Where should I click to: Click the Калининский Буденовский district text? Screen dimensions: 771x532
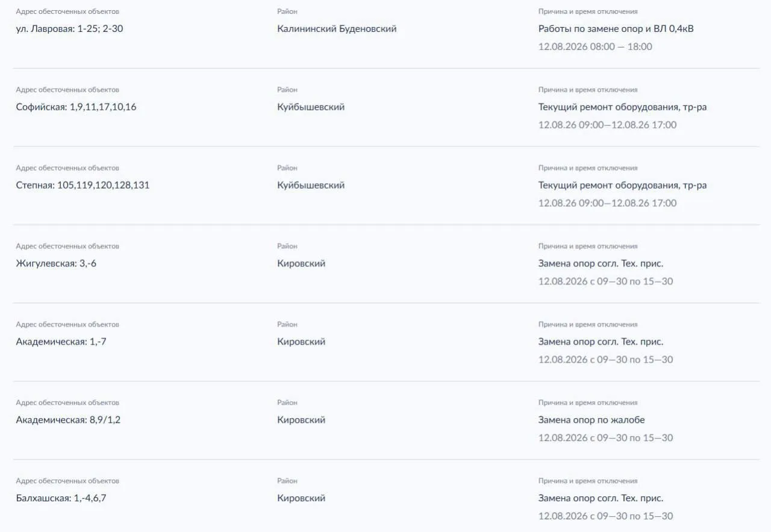(337, 28)
